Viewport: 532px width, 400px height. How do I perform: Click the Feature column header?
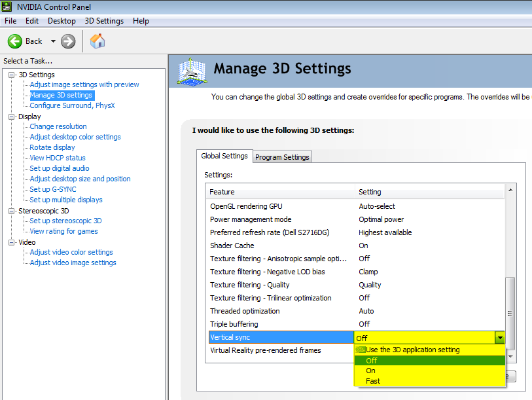click(x=281, y=192)
